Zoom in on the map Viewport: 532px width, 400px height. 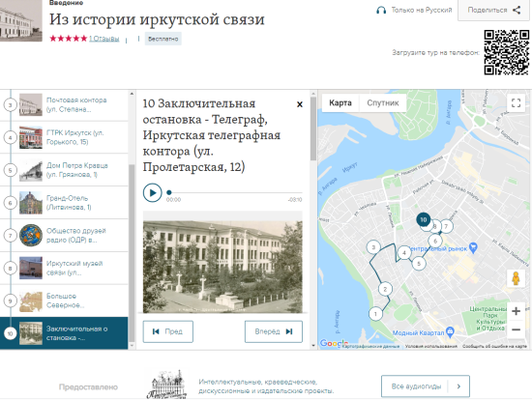pyautogui.click(x=516, y=311)
